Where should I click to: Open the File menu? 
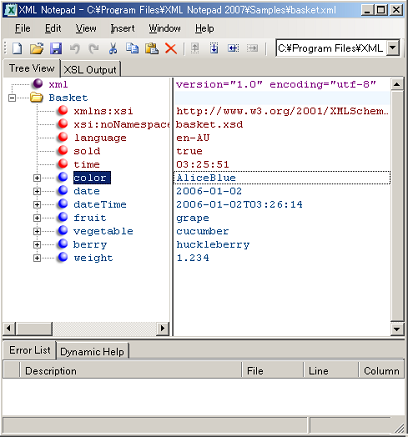(x=23, y=29)
